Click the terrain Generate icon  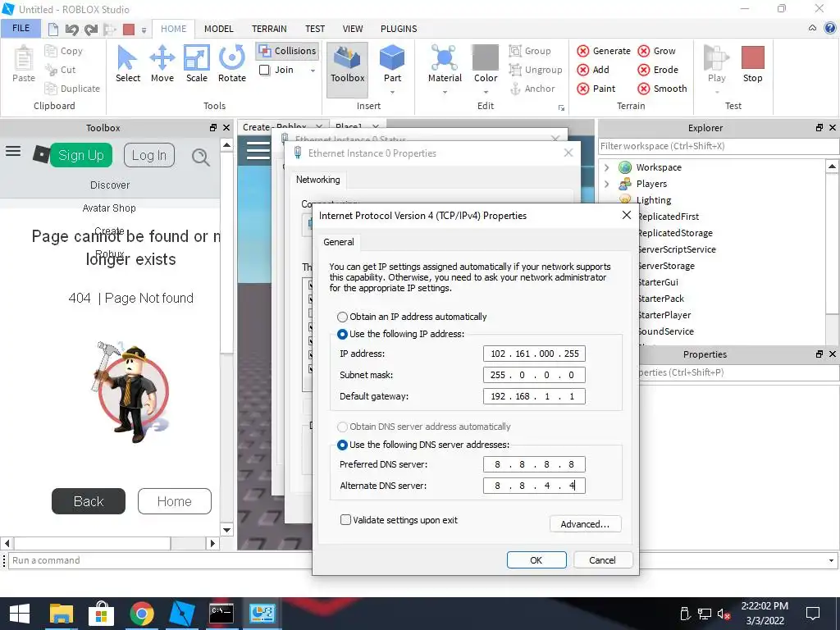coord(583,51)
